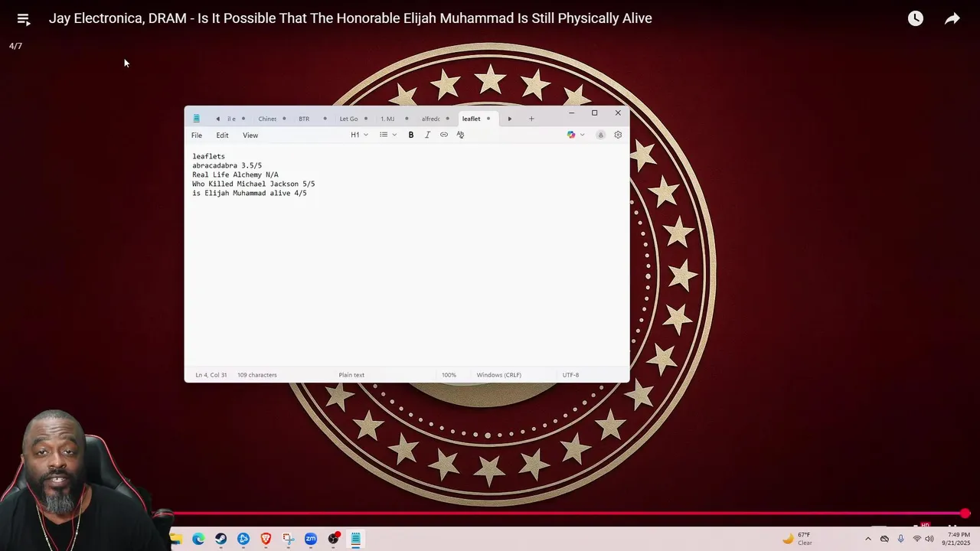Image resolution: width=980 pixels, height=551 pixels.
Task: Add a new Notepad tab
Action: click(x=531, y=119)
